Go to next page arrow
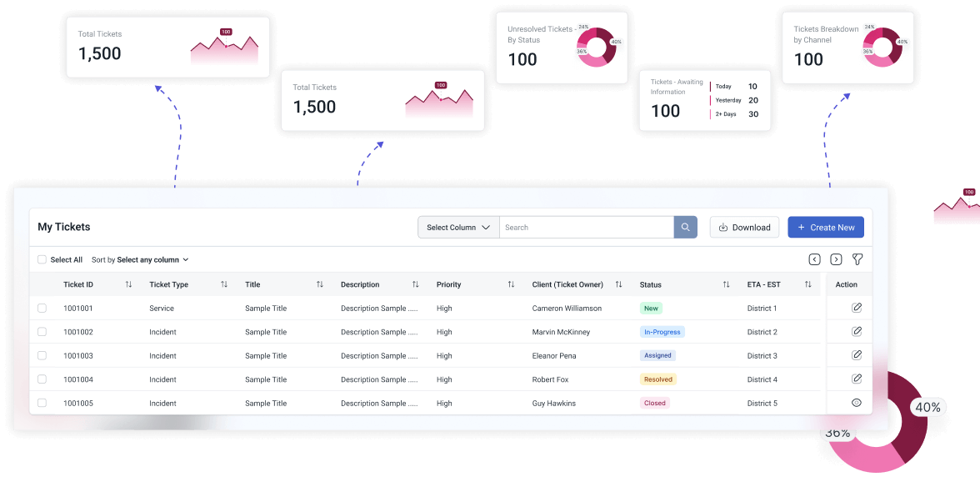 pos(836,259)
